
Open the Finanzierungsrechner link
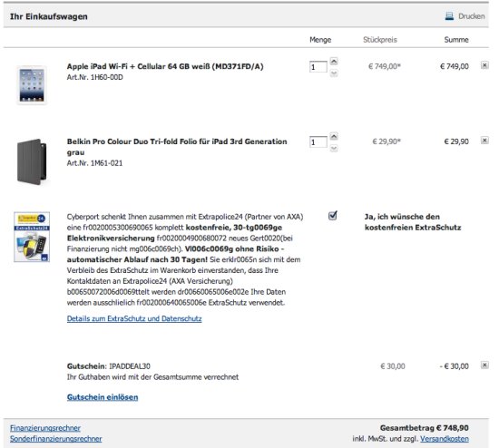coord(45,428)
